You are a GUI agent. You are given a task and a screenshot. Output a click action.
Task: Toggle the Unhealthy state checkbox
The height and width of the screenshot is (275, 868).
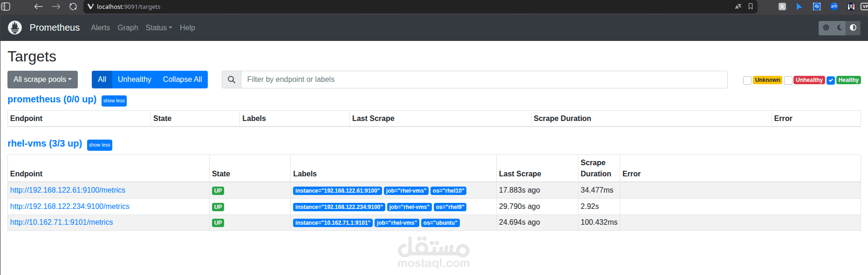coord(788,80)
